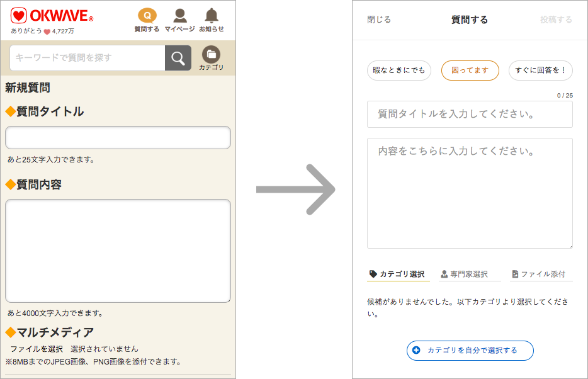Click the magnifying glass search icon
This screenshot has height=379, width=588.
click(178, 57)
